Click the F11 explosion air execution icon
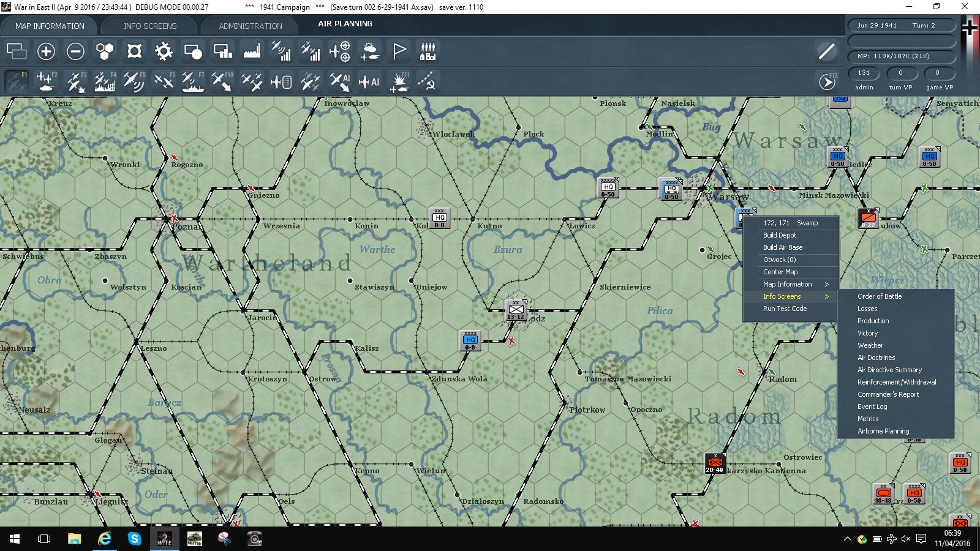The image size is (980, 551). [399, 81]
